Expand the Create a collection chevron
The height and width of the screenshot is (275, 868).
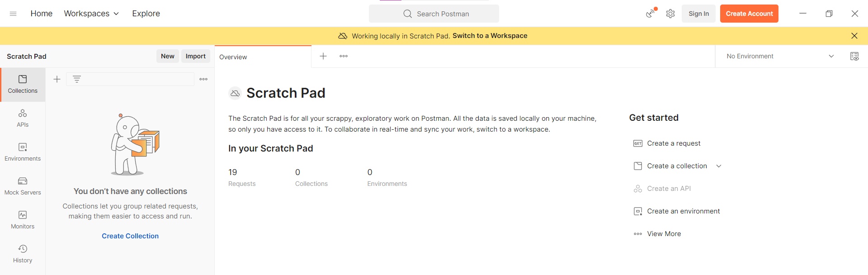tap(719, 166)
